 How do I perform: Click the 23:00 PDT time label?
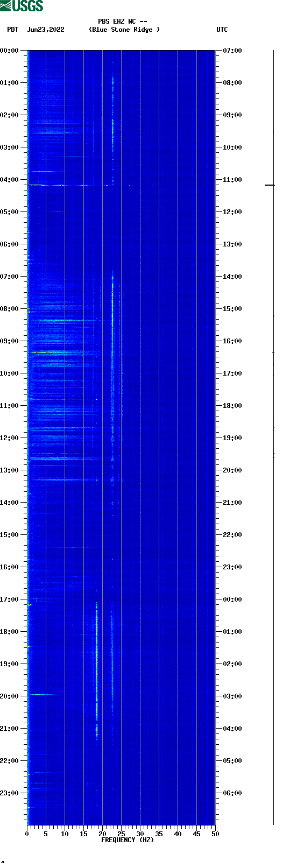[10, 793]
